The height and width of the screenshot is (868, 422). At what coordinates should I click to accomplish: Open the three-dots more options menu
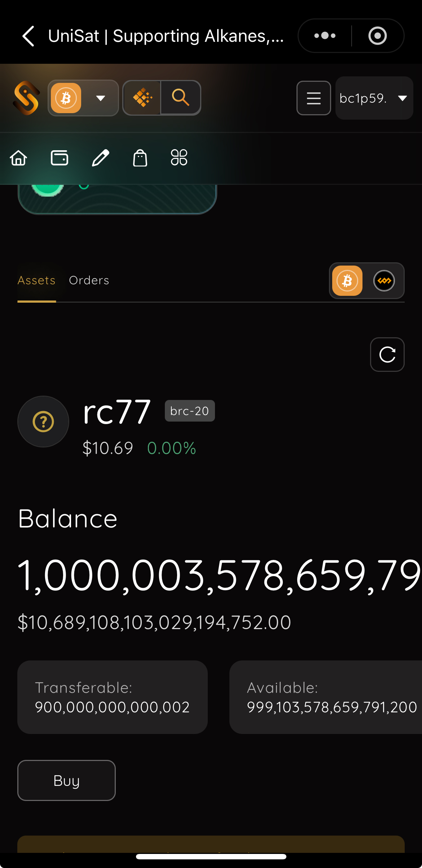click(x=325, y=36)
